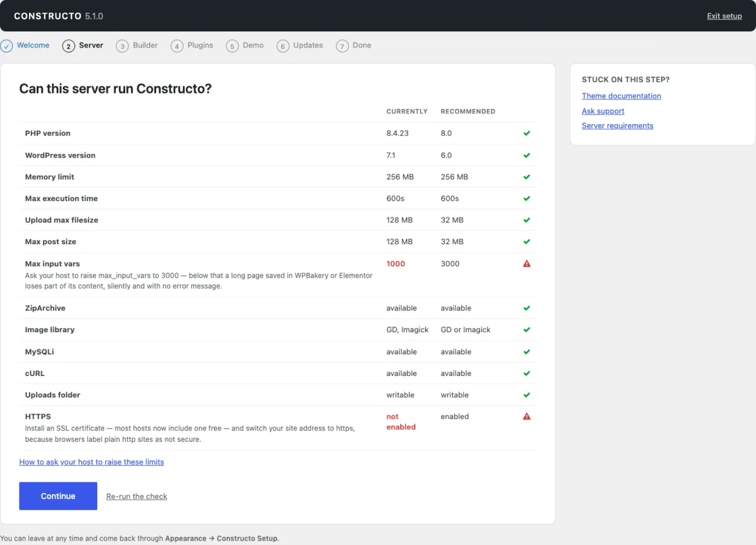
Task: Click the 'cURL' row label
Action: (x=35, y=374)
